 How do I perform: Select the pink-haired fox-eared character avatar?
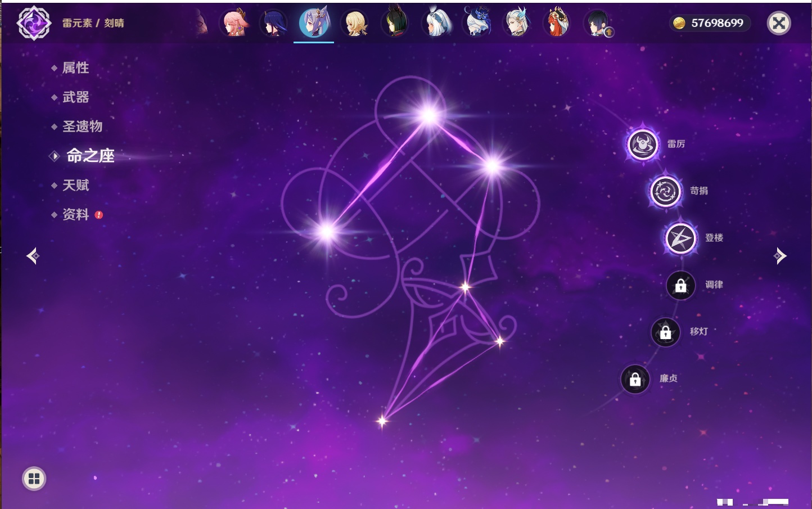click(x=233, y=23)
